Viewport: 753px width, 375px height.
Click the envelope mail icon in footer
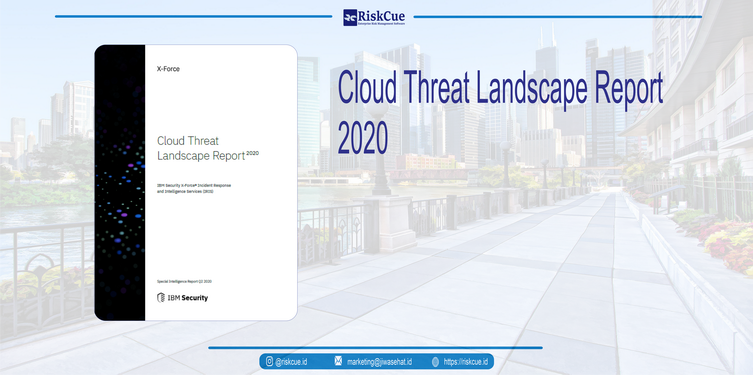coord(338,362)
